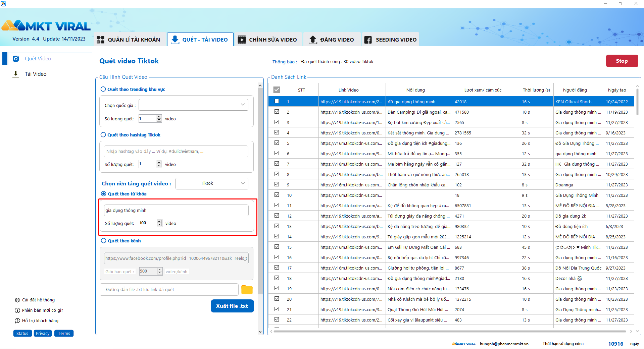This screenshot has height=349, width=644.
Task: Click the red Stop button
Action: [622, 61]
